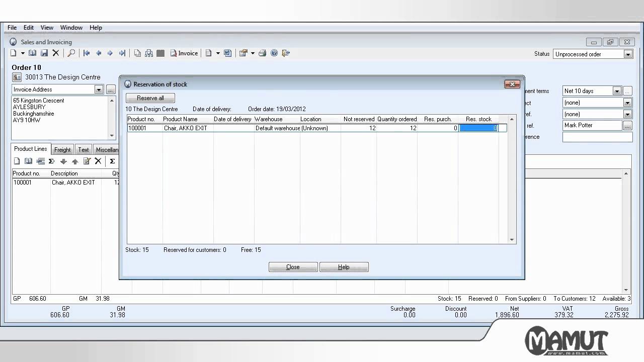Open the magnifying glass search icon
This screenshot has height=362, width=644.
[71, 53]
